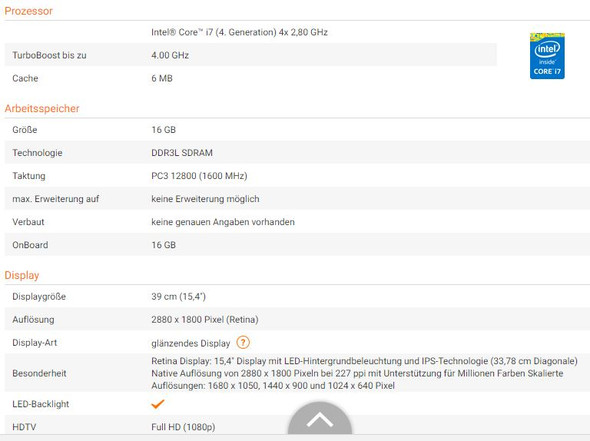Click the 39 cm (15,4") value
590x441 pixels.
click(x=179, y=297)
